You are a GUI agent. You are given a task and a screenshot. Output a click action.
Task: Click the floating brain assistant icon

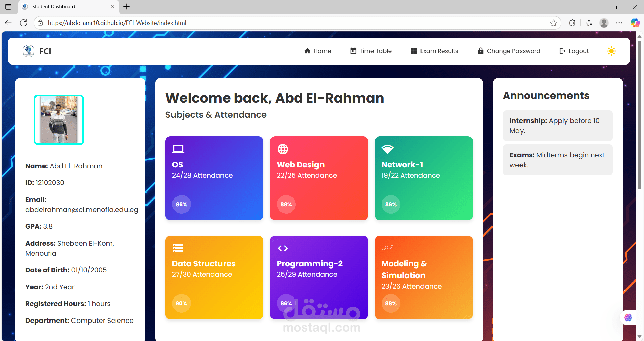[628, 317]
